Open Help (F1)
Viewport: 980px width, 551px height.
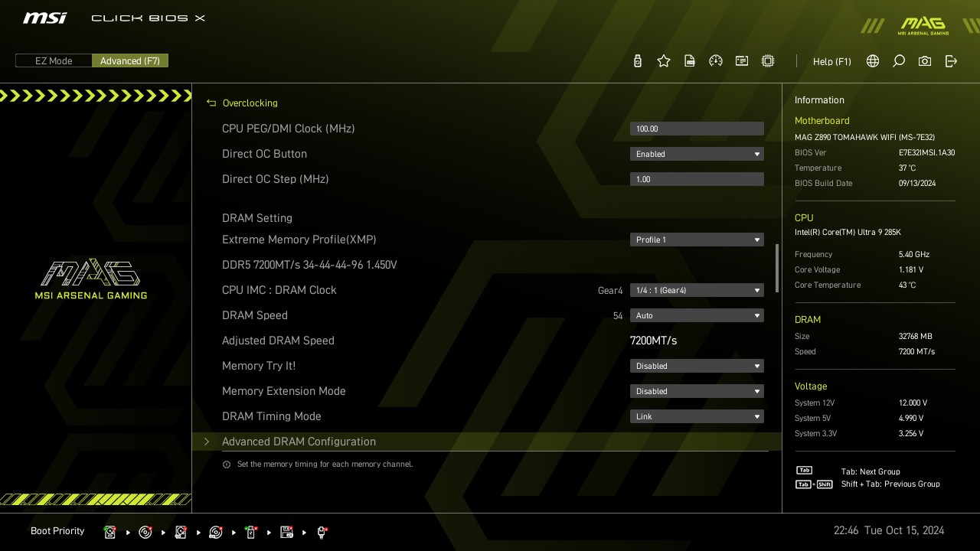(x=831, y=61)
